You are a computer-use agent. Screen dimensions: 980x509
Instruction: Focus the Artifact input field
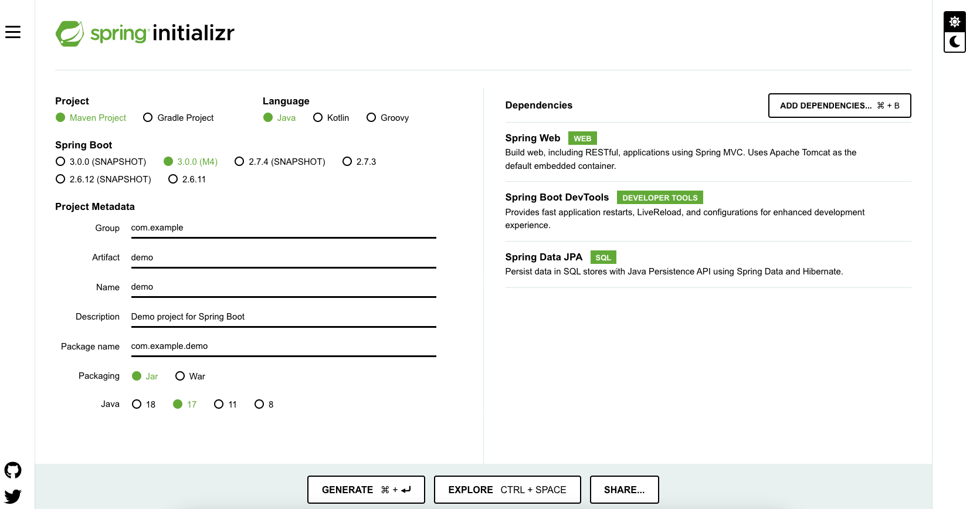pos(283,258)
